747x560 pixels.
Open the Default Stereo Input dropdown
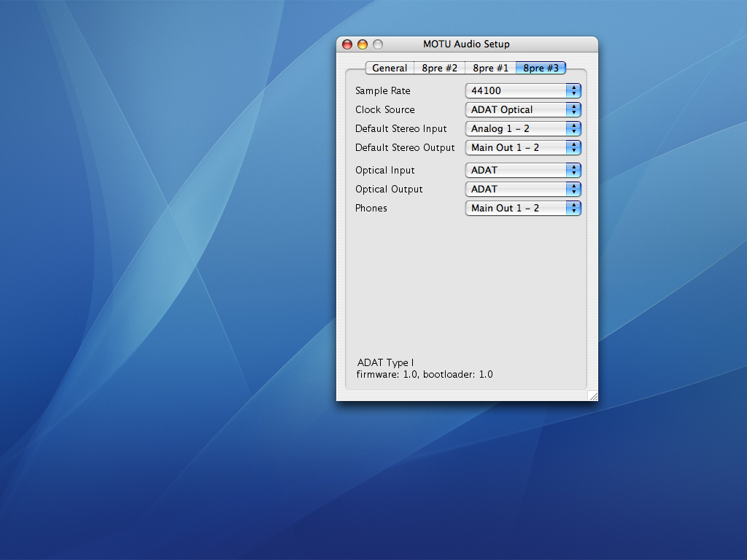(522, 129)
